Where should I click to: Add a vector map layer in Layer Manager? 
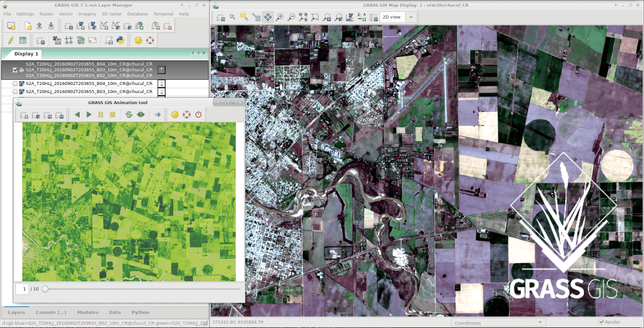104,26
